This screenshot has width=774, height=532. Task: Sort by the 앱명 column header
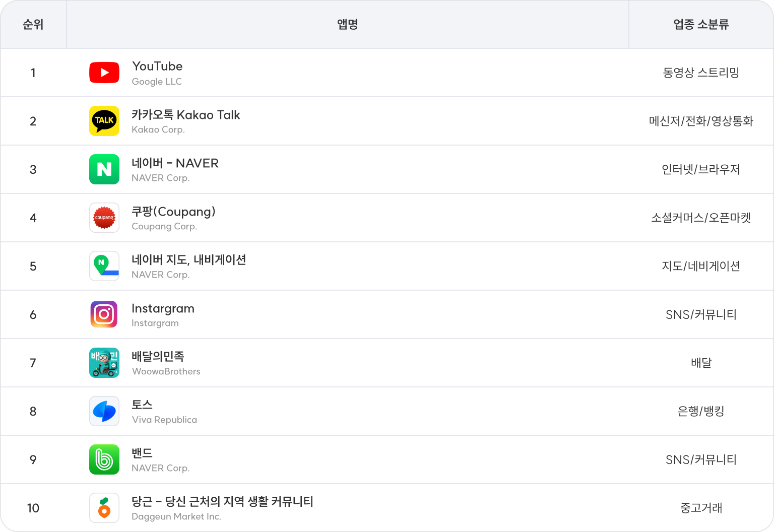[x=347, y=24]
